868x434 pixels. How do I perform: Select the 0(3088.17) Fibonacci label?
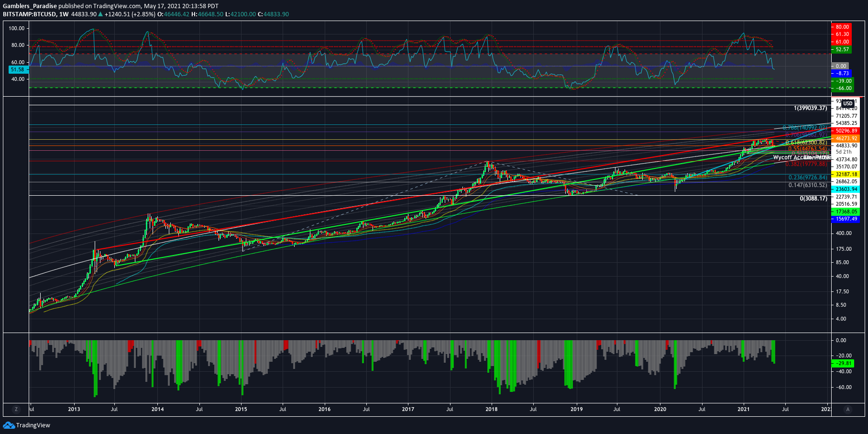(x=813, y=198)
